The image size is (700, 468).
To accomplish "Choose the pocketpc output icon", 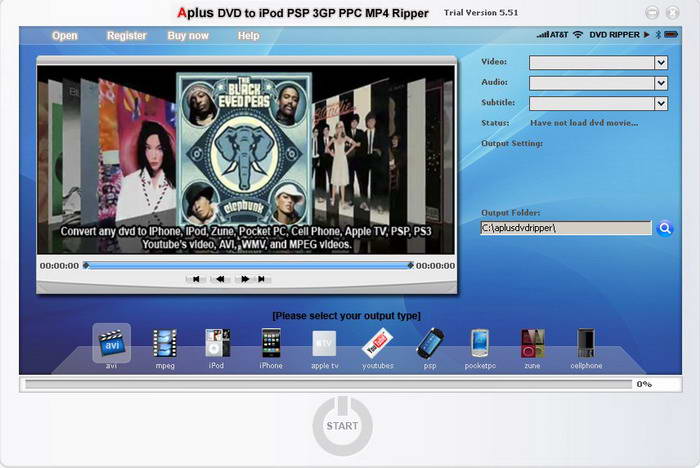I will click(x=479, y=343).
